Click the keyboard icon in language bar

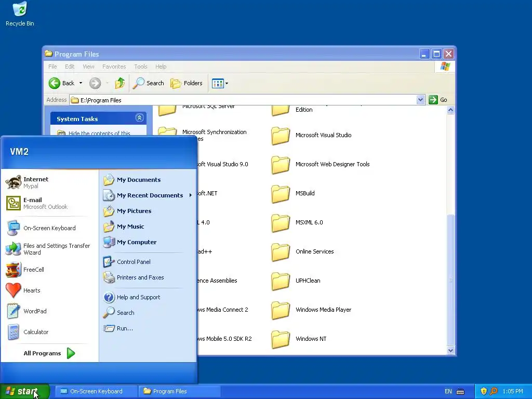click(460, 392)
